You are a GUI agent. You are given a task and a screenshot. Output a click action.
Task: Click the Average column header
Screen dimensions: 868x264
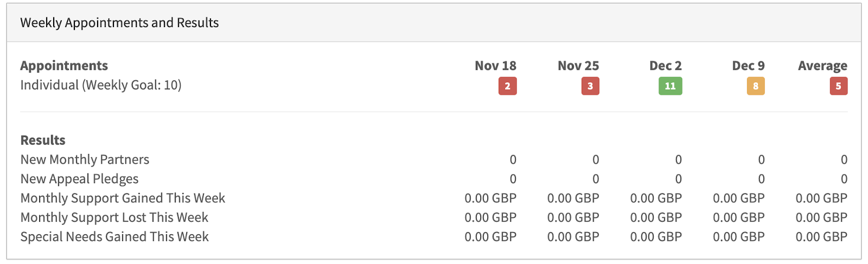[822, 66]
